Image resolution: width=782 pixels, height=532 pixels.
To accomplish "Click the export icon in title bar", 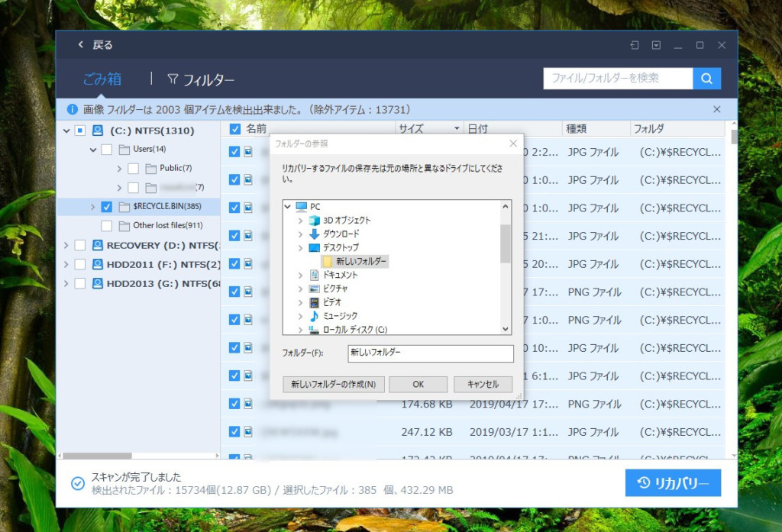I will coord(635,45).
